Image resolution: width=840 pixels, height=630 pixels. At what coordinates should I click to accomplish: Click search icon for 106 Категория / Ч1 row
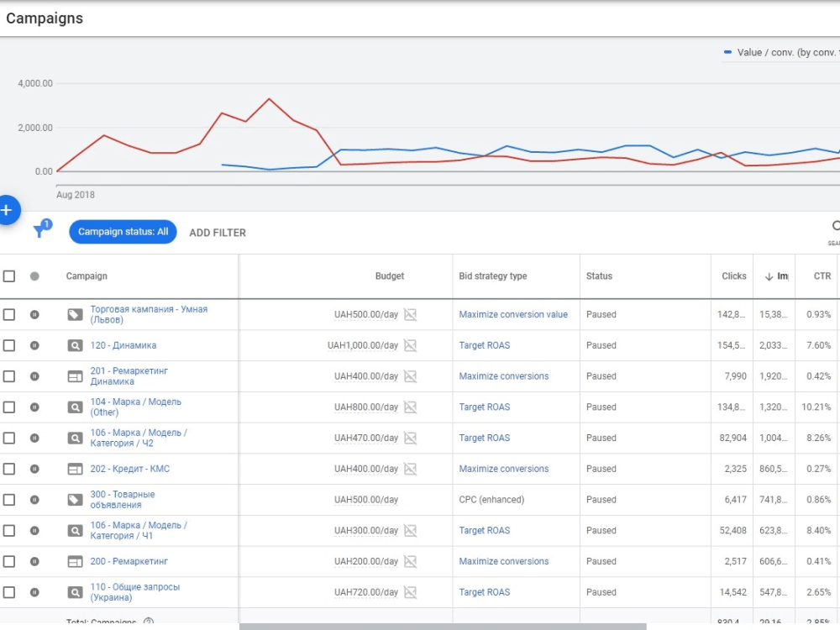pyautogui.click(x=75, y=531)
